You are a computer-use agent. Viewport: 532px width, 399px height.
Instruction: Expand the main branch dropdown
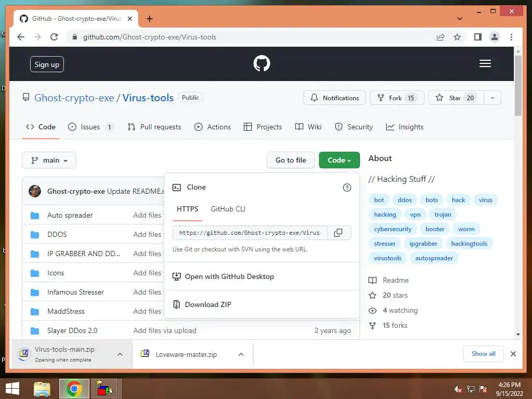point(49,160)
